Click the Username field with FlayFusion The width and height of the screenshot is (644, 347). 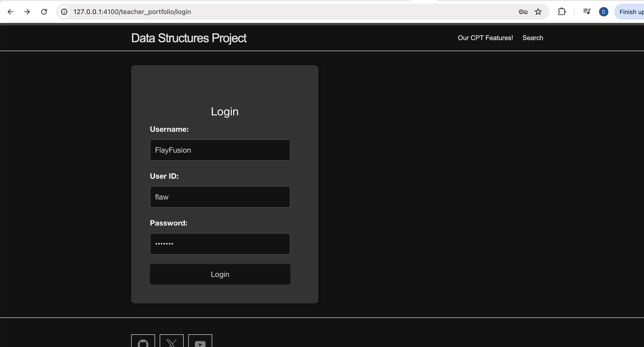point(220,150)
